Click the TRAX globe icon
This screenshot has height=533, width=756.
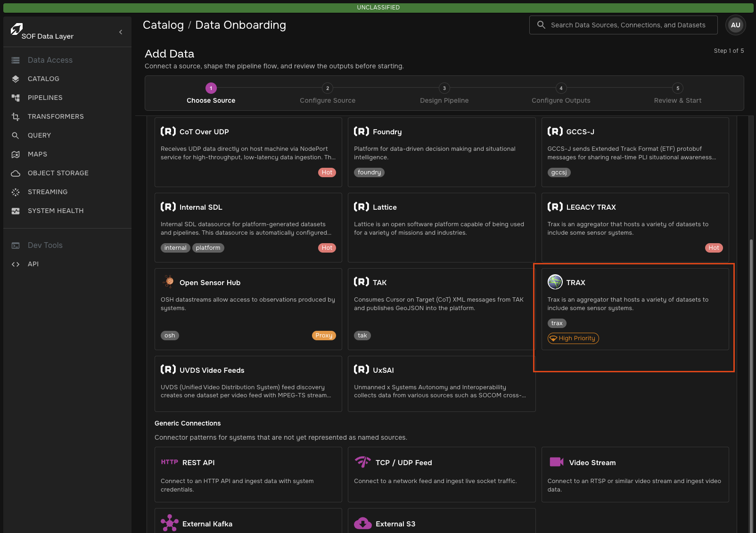555,282
